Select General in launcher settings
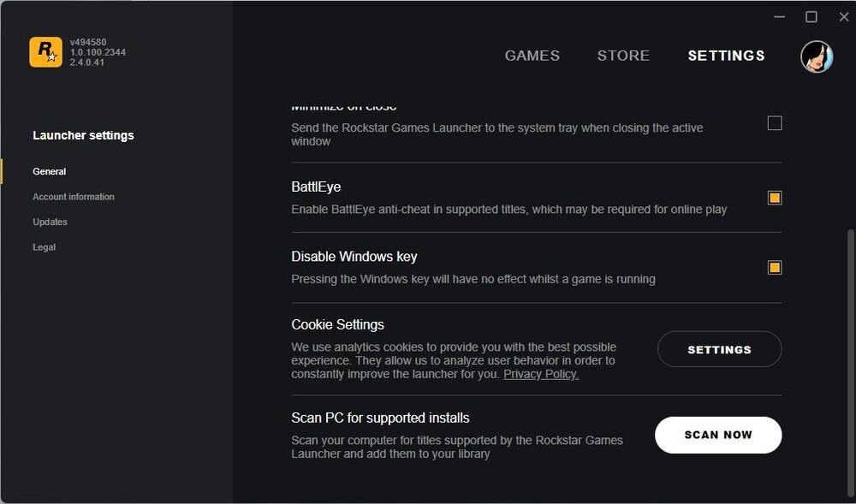856x504 pixels. (x=49, y=171)
